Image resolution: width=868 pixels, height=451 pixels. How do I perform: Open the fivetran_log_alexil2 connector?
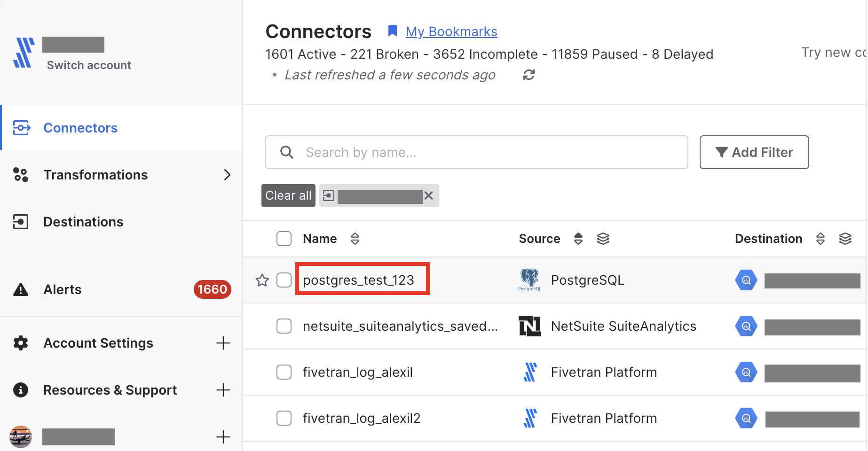(362, 418)
